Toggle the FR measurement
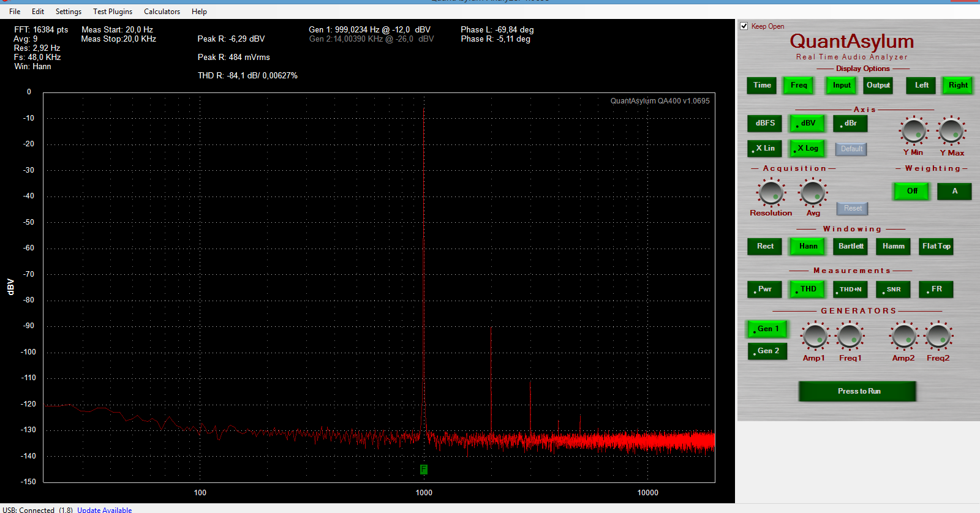 point(936,289)
